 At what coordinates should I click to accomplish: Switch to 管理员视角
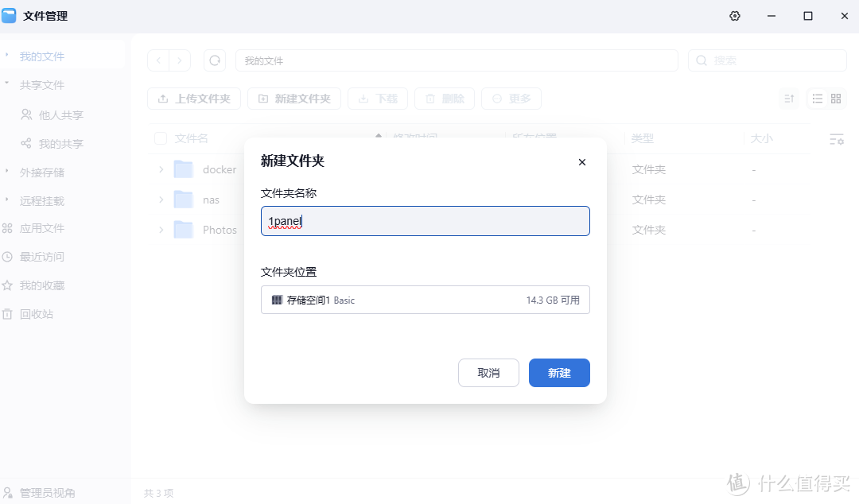48,493
